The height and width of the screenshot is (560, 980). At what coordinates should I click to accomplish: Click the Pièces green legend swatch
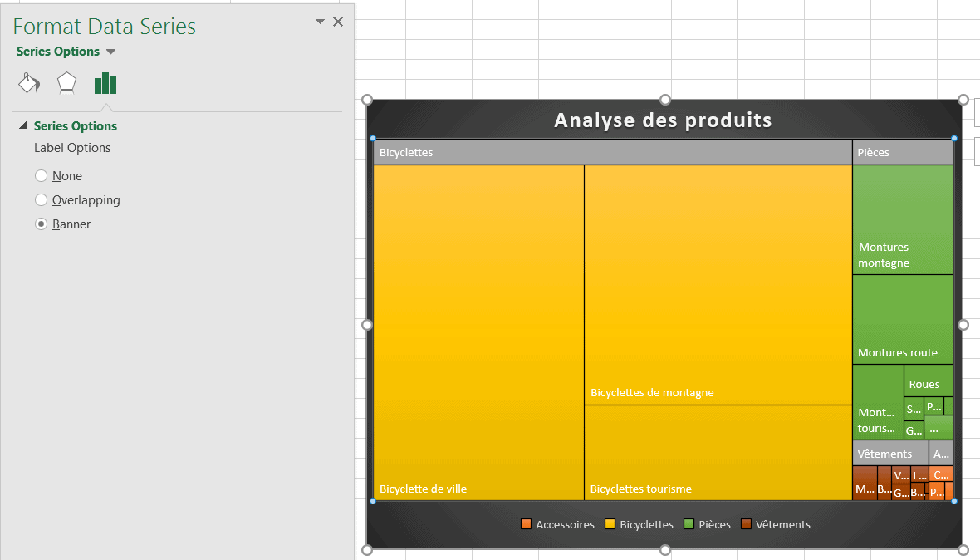pyautogui.click(x=688, y=524)
